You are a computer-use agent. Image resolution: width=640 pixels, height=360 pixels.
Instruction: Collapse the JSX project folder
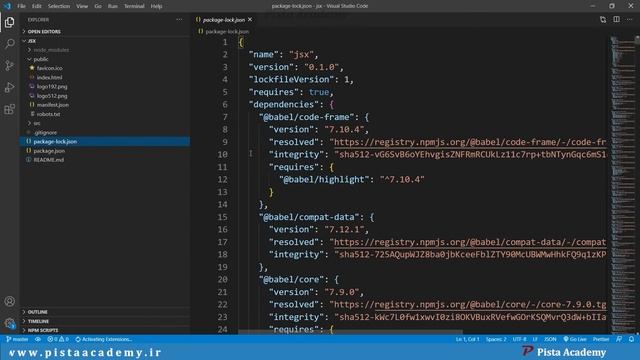pos(32,41)
